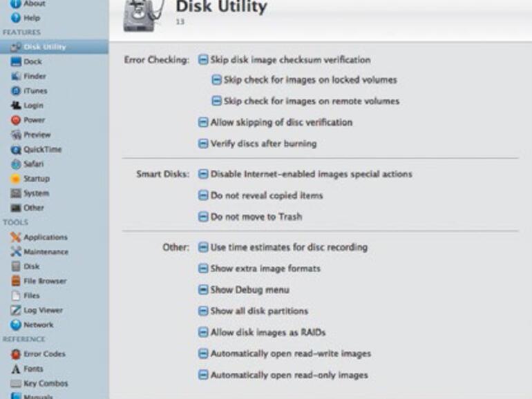Open the Dock icon in sidebar
The height and width of the screenshot is (399, 532).
(17, 62)
